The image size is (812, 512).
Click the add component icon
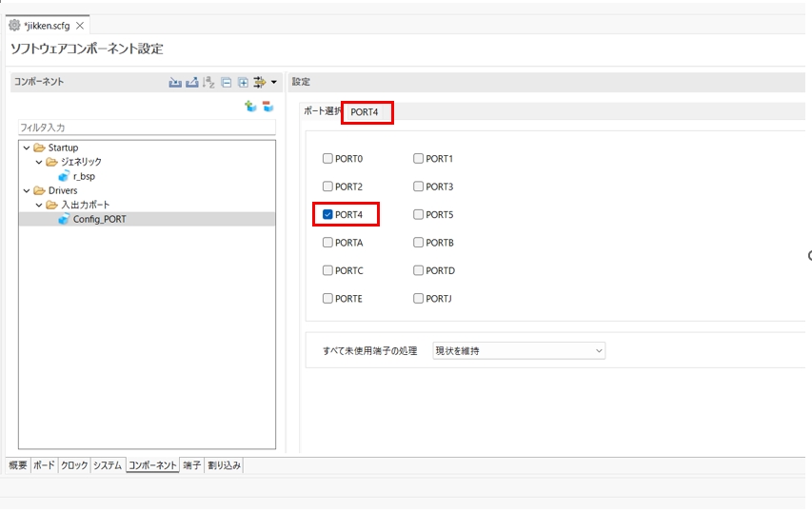point(250,107)
